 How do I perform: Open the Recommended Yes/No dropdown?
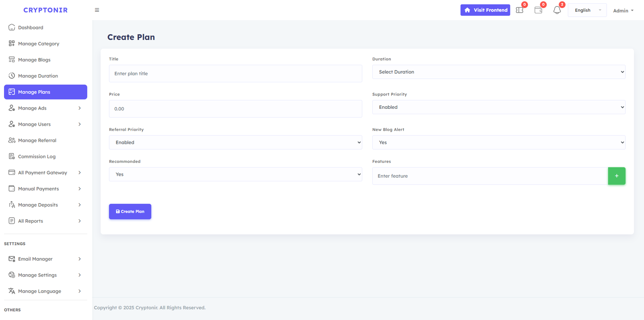point(235,175)
